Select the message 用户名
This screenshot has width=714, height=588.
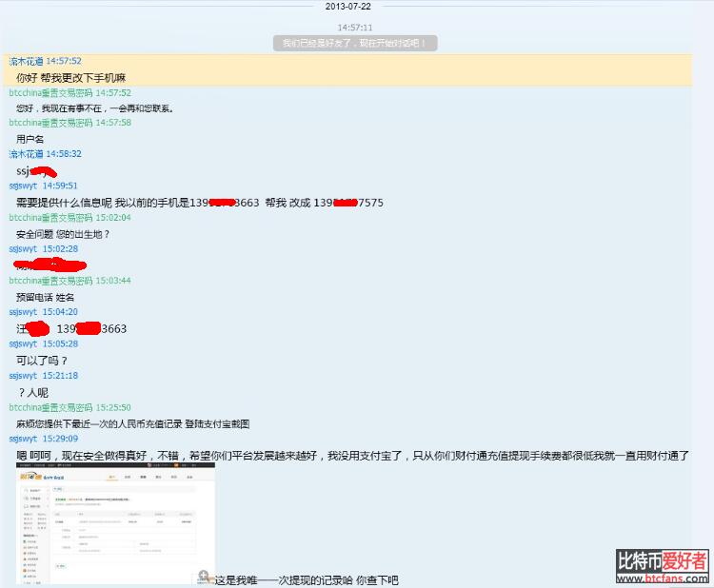click(x=30, y=139)
